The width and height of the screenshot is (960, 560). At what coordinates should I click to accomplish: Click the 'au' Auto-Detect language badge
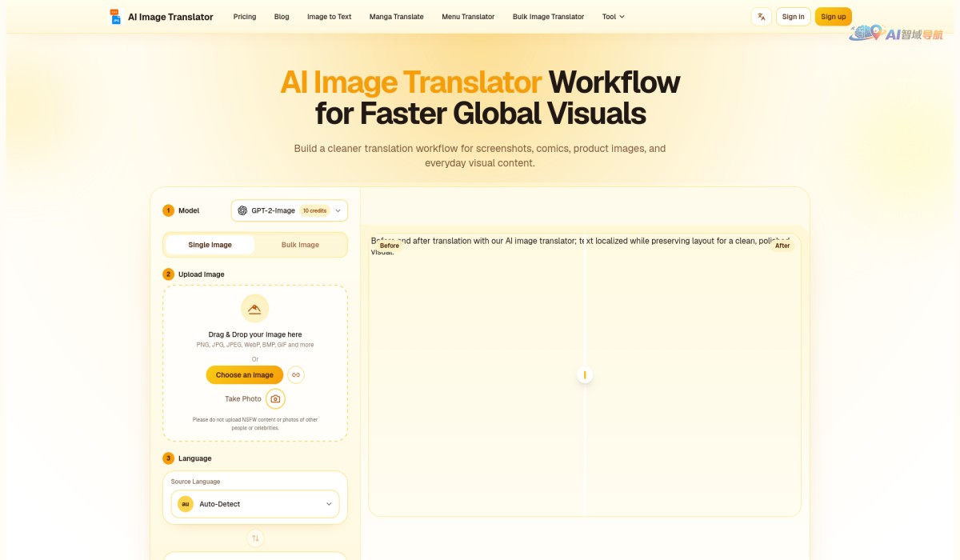tap(186, 504)
